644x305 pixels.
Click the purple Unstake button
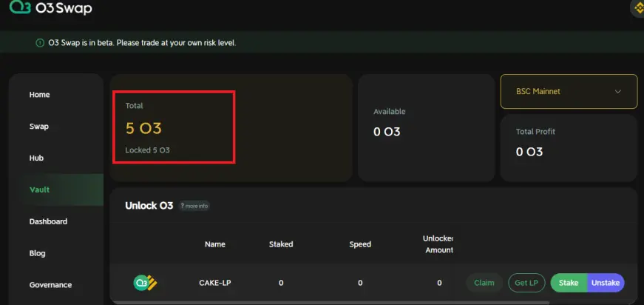pos(606,283)
